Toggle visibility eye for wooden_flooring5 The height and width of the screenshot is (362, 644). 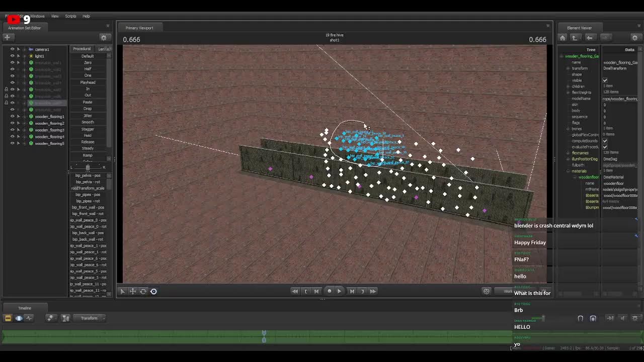pyautogui.click(x=13, y=143)
